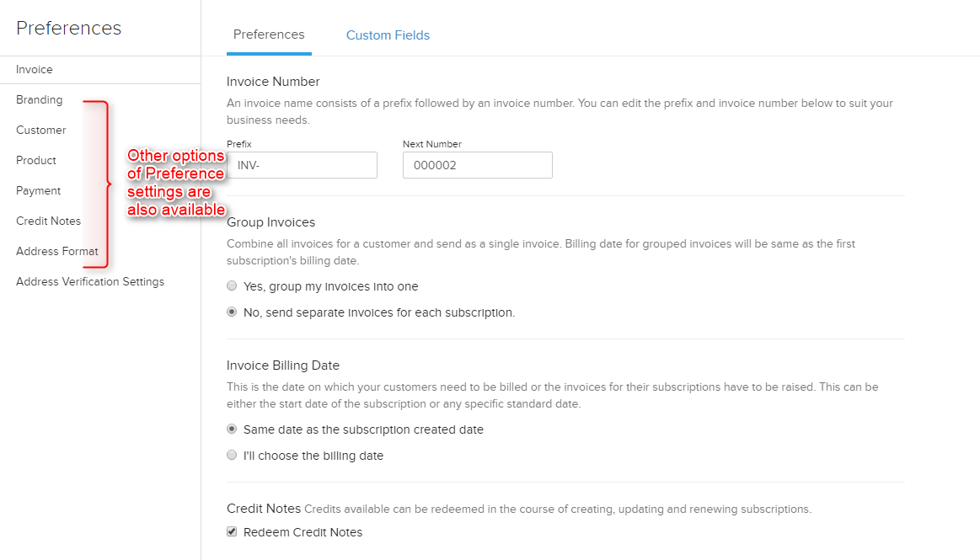Open Address Verification Settings
This screenshot has width=980, height=560.
[90, 281]
